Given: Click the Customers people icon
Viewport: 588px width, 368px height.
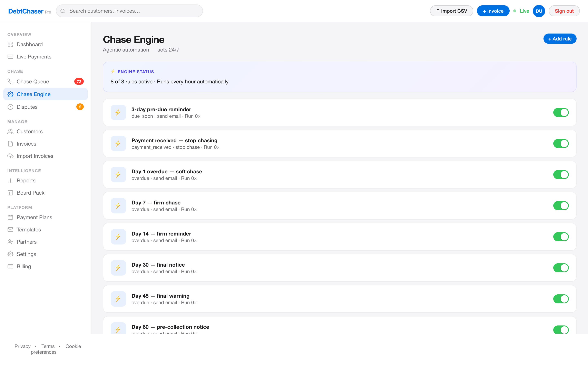Looking at the screenshot, I should 10,131.
